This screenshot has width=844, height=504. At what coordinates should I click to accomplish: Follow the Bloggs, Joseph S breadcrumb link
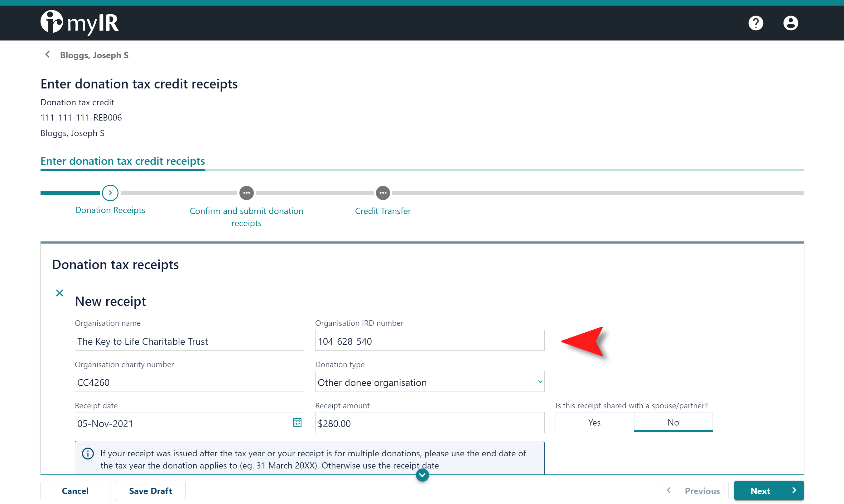click(x=94, y=55)
